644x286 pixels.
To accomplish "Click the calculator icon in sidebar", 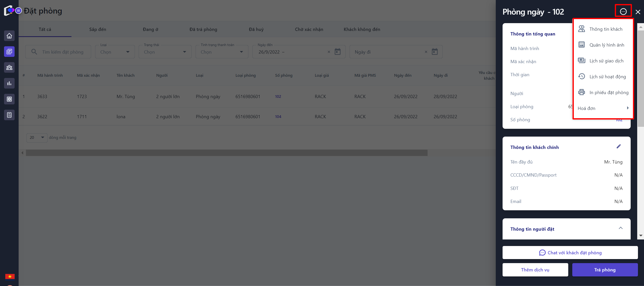I will [x=9, y=115].
